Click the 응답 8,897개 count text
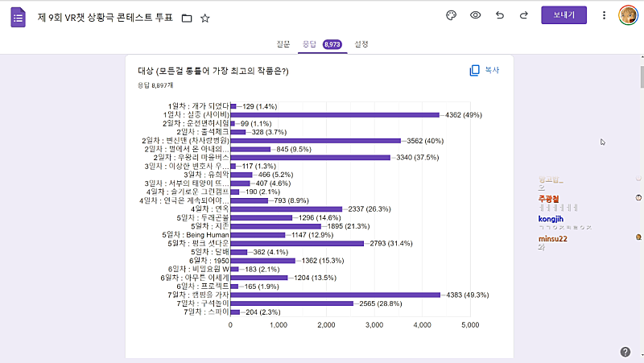Image resolution: width=644 pixels, height=363 pixels. tap(155, 85)
